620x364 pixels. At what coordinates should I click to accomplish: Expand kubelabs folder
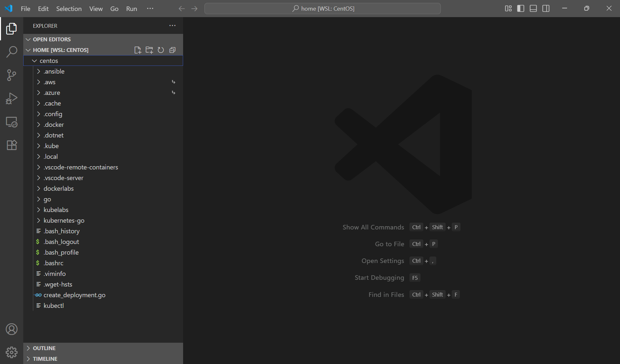[x=103, y=210]
